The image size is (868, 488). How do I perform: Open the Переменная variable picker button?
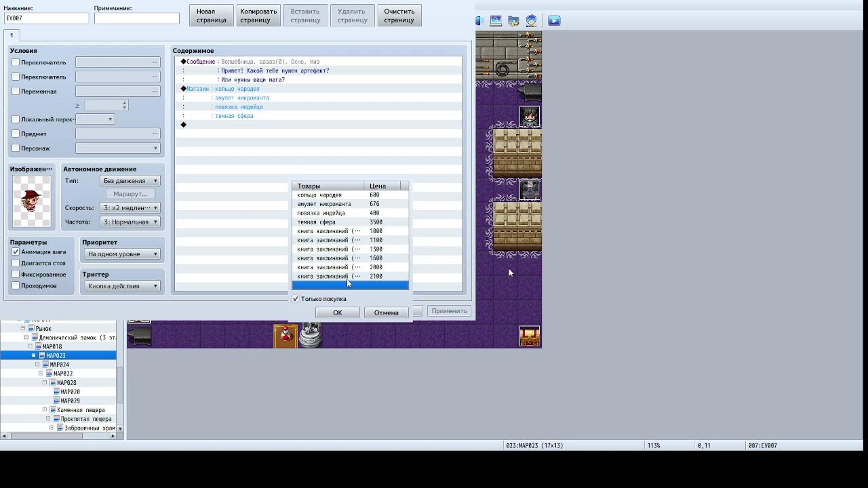pyautogui.click(x=155, y=91)
